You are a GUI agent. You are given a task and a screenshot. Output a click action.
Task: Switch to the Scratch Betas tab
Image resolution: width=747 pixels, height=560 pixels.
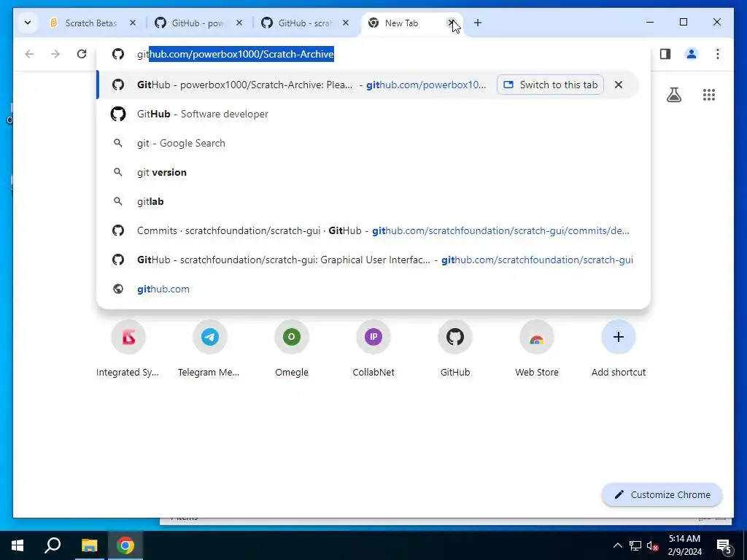click(x=90, y=23)
